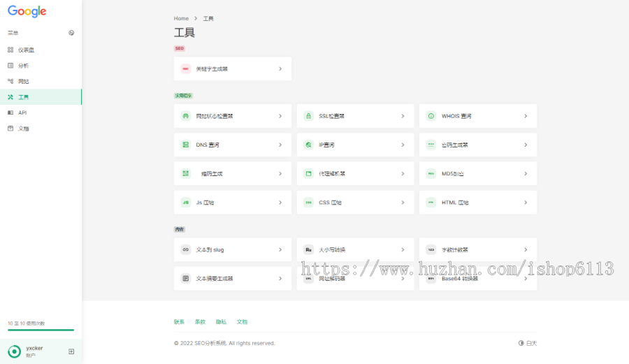629x364 pixels.
Task: Click the DNS 查询 server icon
Action: click(x=185, y=145)
